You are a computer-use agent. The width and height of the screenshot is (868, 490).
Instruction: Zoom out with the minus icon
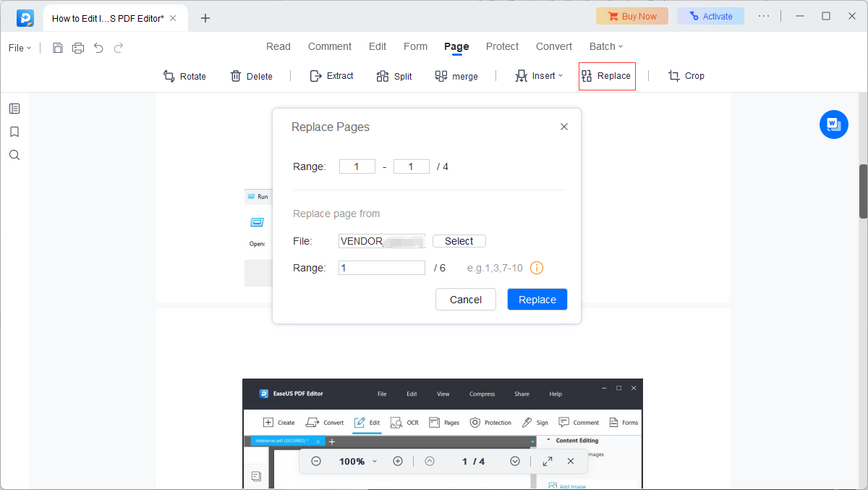click(316, 461)
